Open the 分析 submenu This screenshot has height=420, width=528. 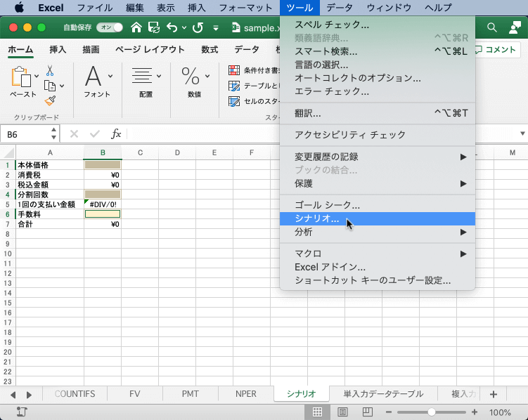[x=377, y=232]
